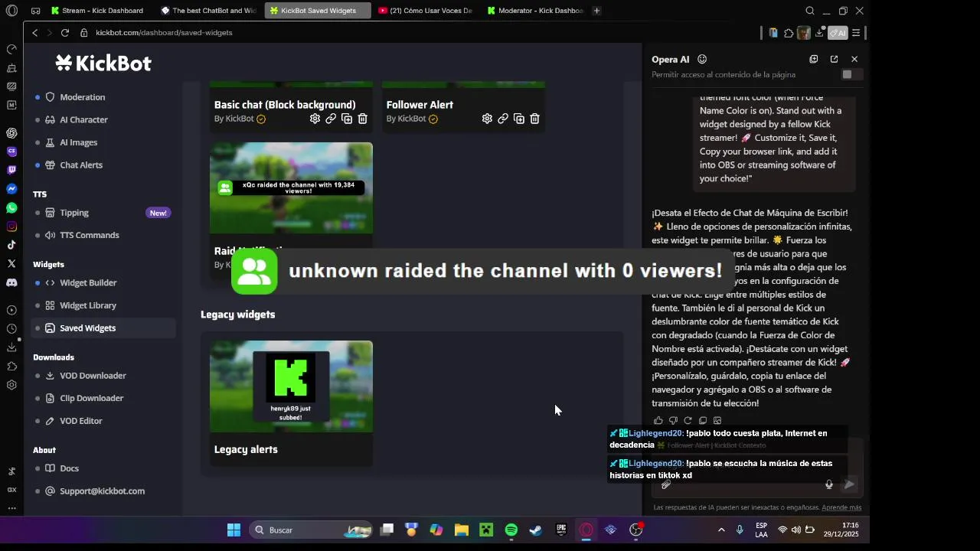
Task: Go back to previous page
Action: pos(35,33)
